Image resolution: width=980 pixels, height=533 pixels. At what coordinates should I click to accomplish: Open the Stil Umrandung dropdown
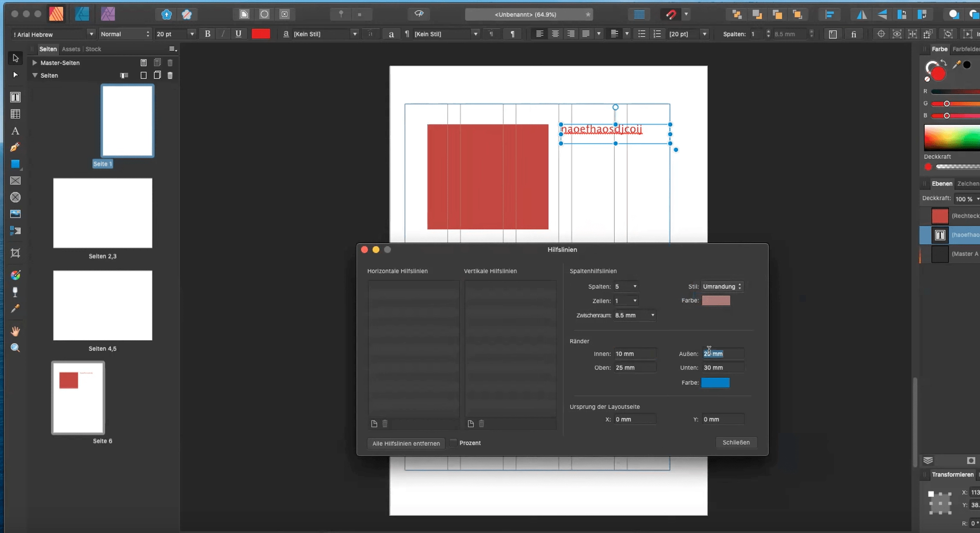point(722,286)
